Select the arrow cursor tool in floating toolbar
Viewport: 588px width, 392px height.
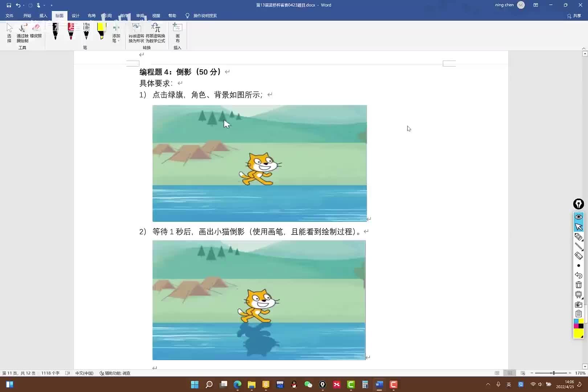pyautogui.click(x=579, y=227)
